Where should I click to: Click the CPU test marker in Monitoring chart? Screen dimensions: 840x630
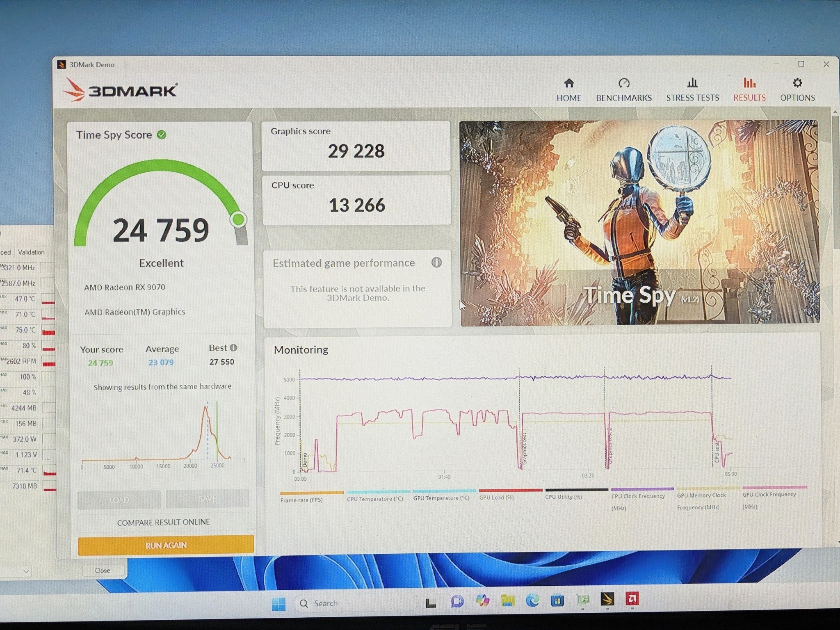pyautogui.click(x=717, y=452)
